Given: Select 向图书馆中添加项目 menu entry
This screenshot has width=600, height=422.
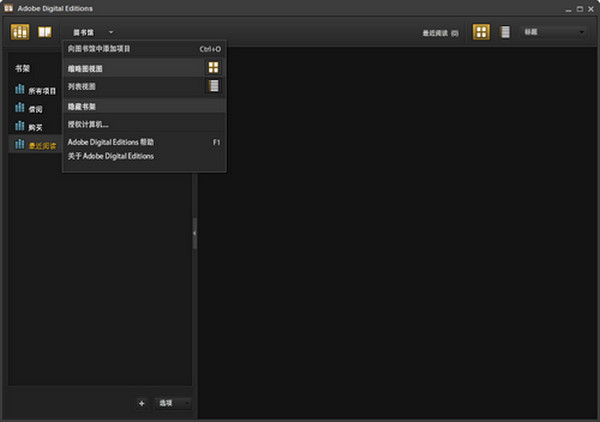Looking at the screenshot, I should point(144,49).
